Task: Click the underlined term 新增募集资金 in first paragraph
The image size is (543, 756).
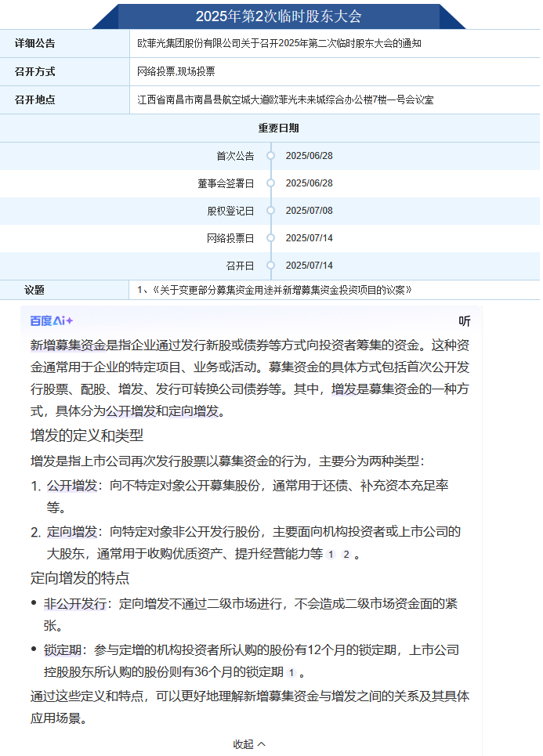Action: pyautogui.click(x=67, y=345)
